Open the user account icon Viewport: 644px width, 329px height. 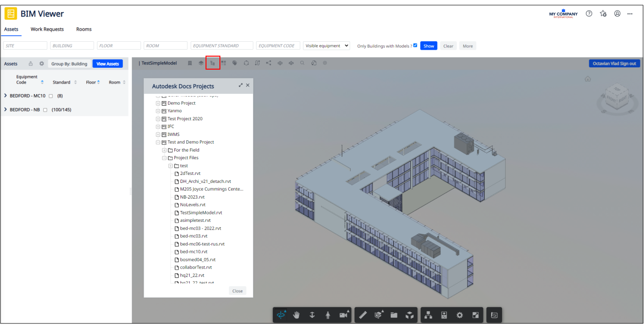[x=618, y=13]
